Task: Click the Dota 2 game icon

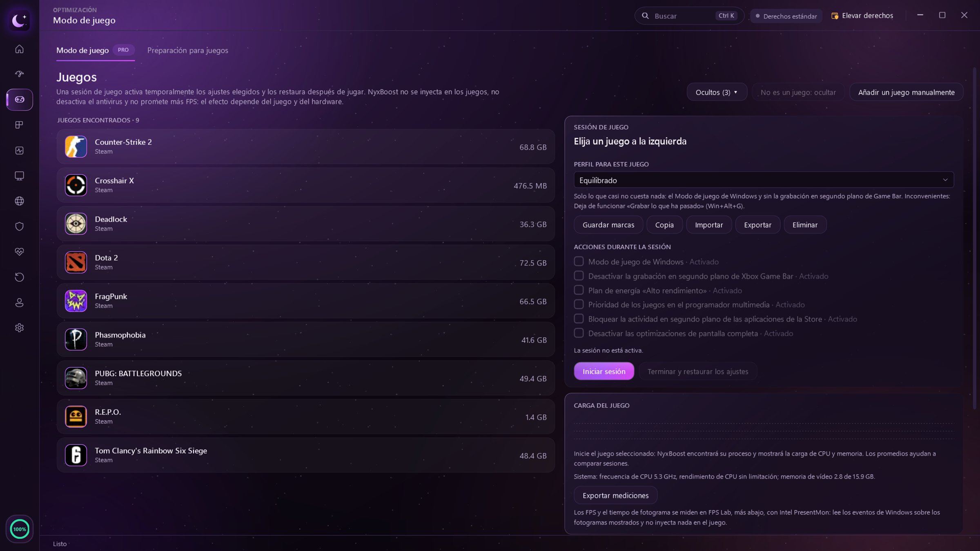Action: pyautogui.click(x=76, y=262)
